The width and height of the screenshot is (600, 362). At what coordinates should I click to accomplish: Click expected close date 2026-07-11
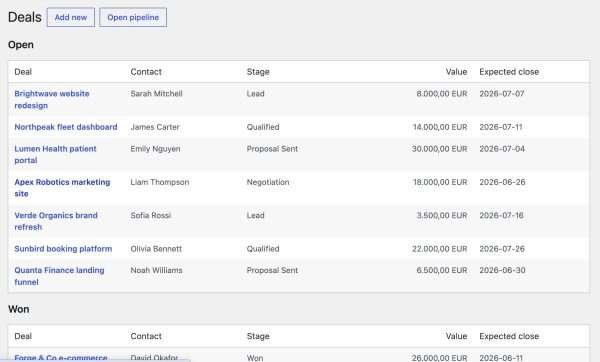point(501,127)
